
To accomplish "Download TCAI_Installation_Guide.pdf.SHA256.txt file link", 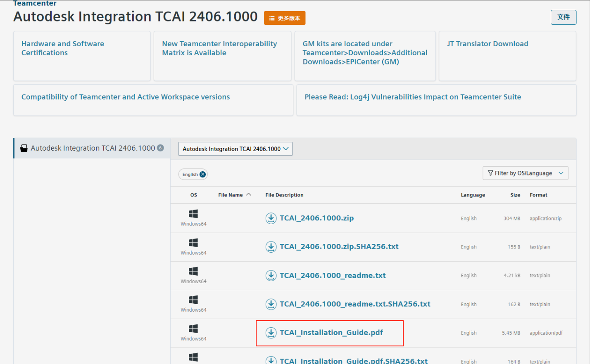I will tap(354, 361).
